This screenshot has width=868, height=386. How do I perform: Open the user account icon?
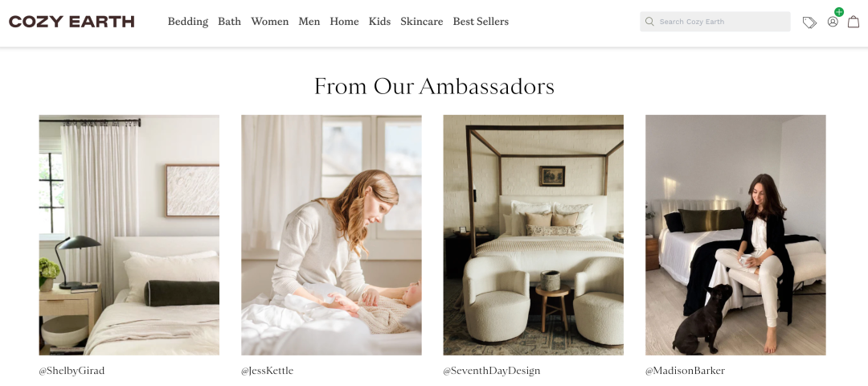click(x=833, y=23)
